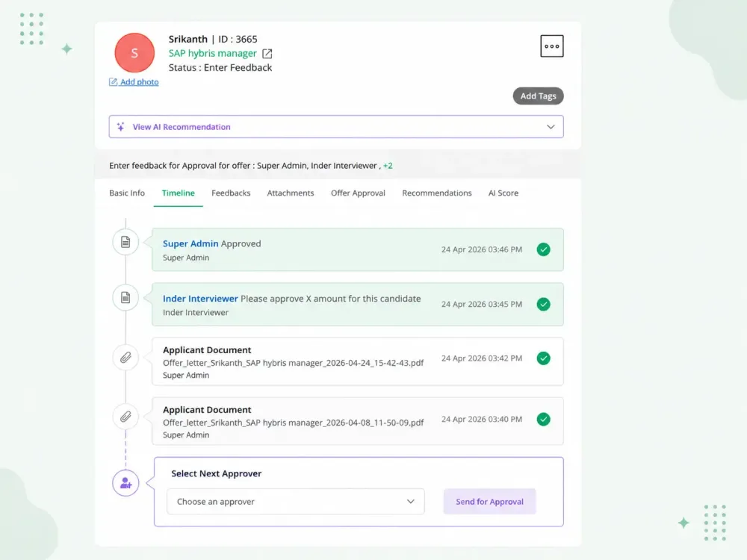
Task: Open Offer_letter file dated 2026-04-08_11-50-09
Action: (x=293, y=423)
